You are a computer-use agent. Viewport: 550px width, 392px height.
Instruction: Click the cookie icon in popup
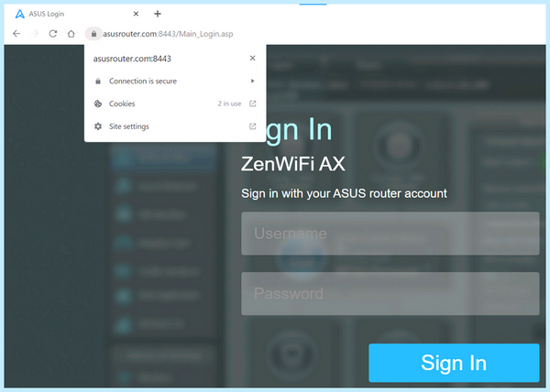coord(98,103)
